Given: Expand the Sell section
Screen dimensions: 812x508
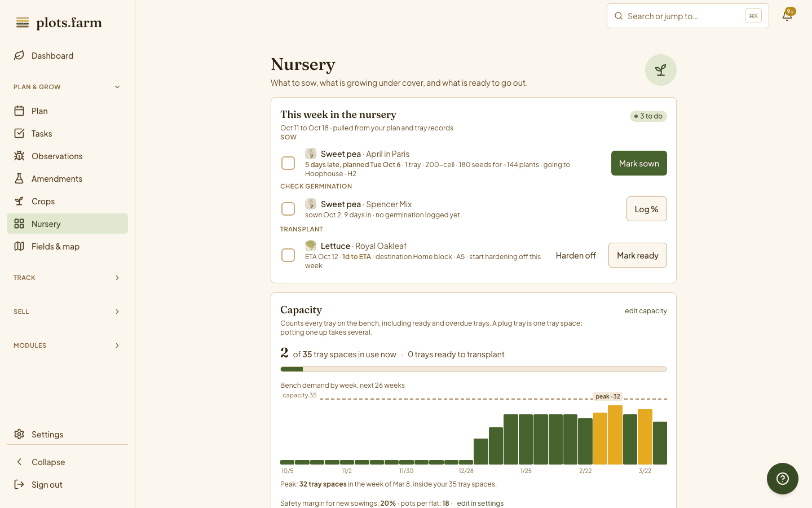Looking at the screenshot, I should click(x=67, y=312).
